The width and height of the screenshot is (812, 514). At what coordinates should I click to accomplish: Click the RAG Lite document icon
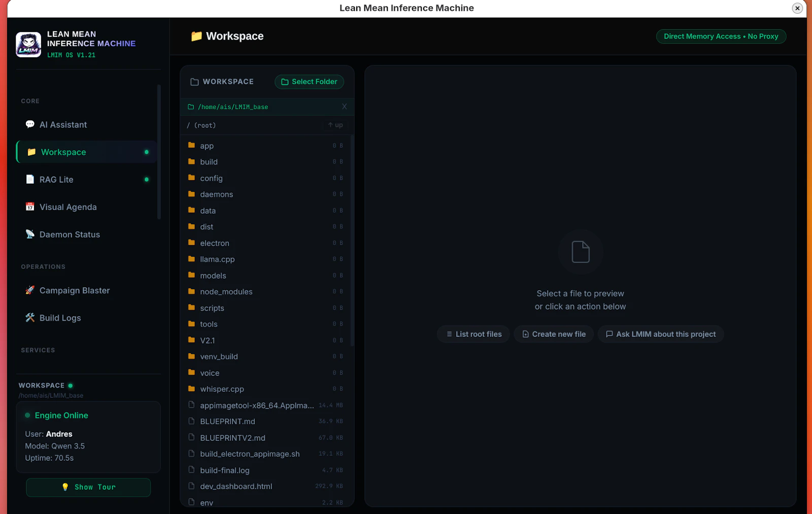click(x=30, y=179)
